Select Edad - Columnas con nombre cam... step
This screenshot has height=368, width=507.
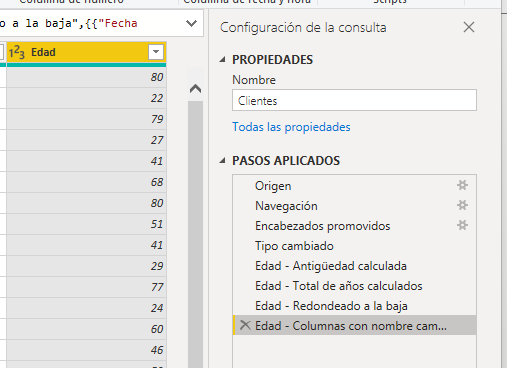(x=354, y=325)
